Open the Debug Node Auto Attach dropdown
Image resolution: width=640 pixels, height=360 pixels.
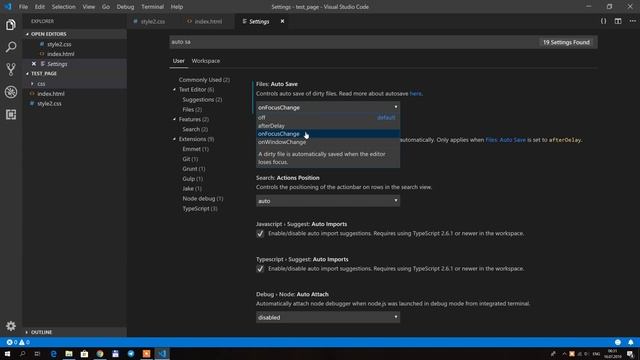(328, 317)
